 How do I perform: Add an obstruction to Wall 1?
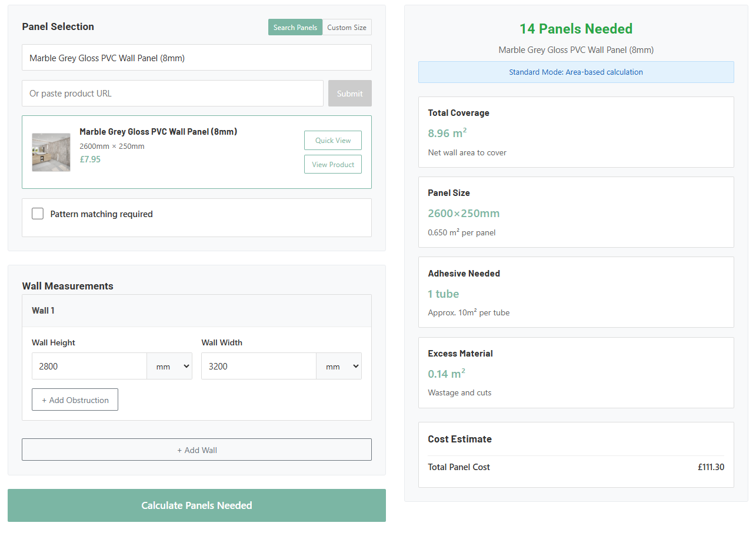75,400
